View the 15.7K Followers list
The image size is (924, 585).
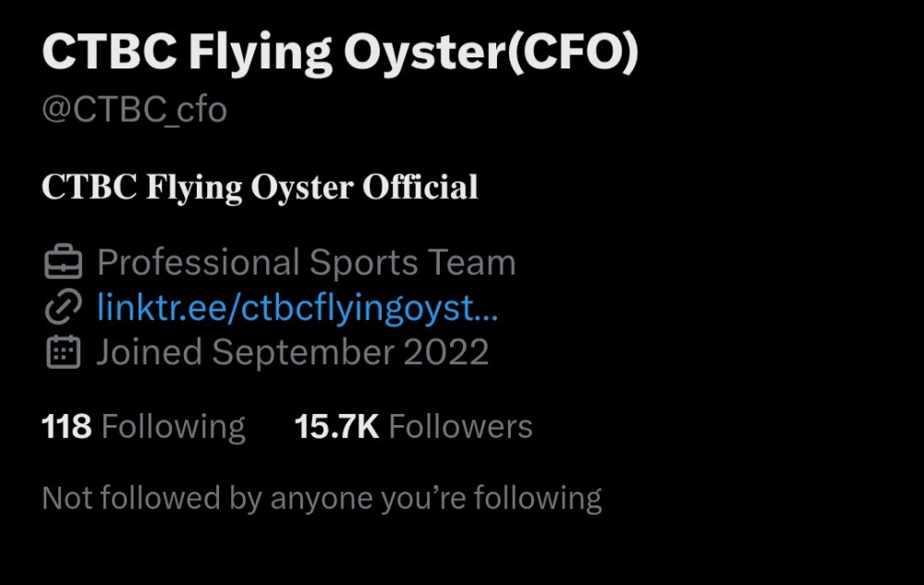413,427
